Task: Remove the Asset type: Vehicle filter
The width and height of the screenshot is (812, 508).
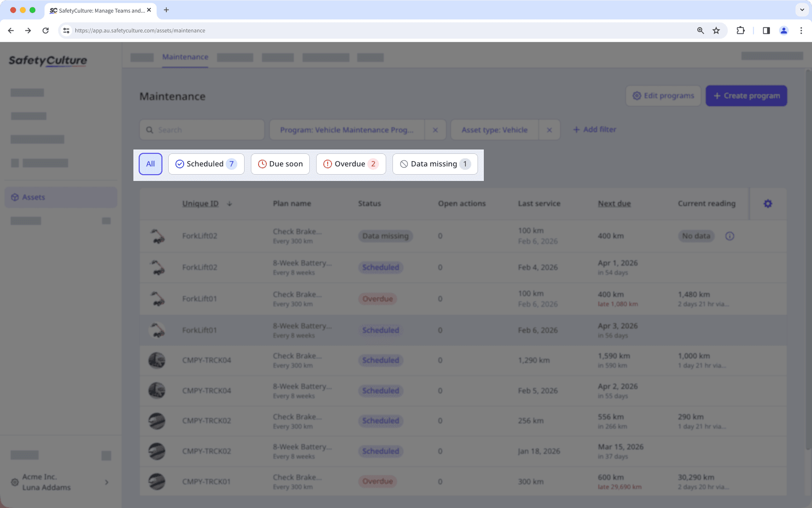Action: pos(549,130)
